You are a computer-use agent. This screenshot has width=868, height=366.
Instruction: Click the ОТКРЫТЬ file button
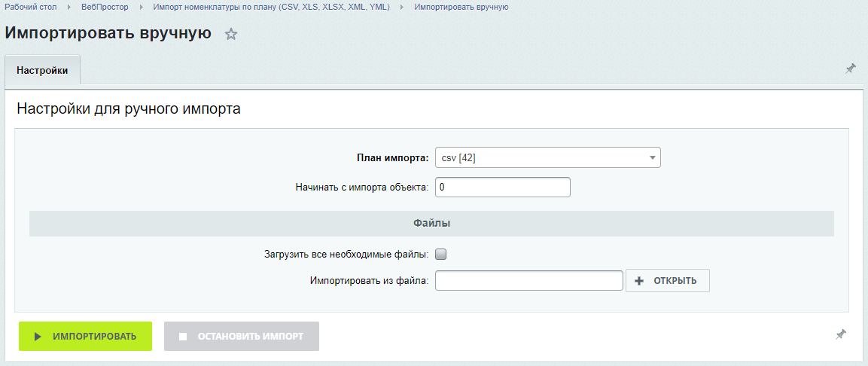coord(668,281)
